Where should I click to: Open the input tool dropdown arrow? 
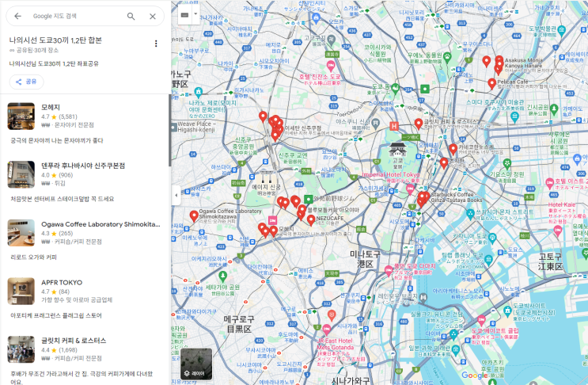point(195,14)
